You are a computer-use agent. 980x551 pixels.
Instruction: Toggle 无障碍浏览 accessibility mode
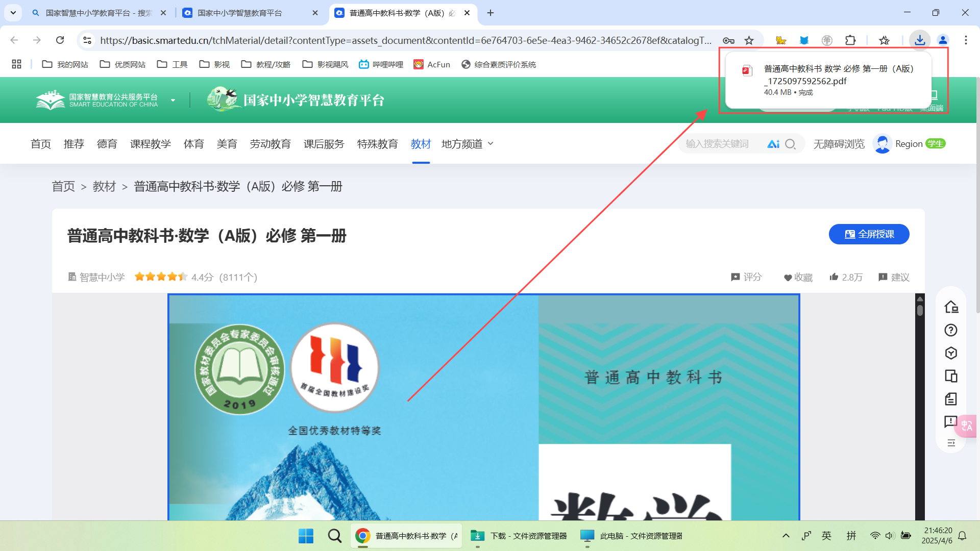[x=839, y=144]
